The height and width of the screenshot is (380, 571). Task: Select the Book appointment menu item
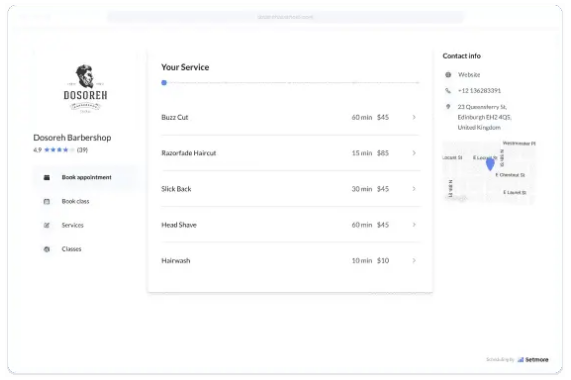85,178
